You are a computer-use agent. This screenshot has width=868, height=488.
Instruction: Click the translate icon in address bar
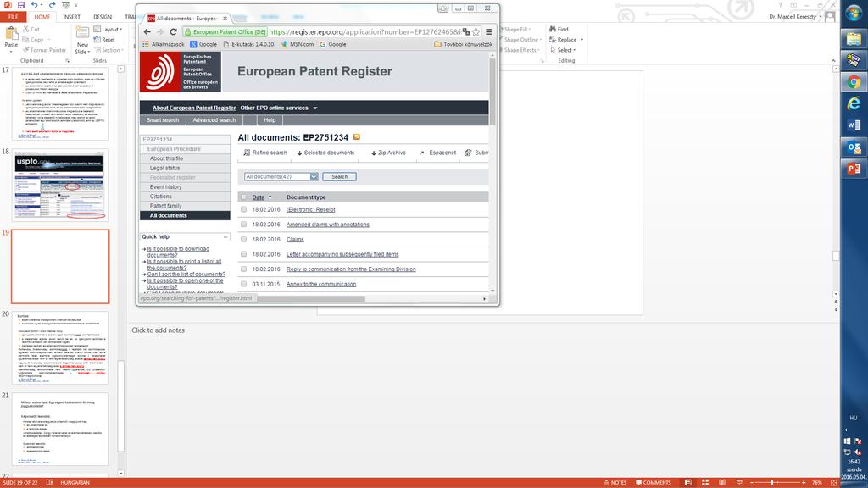pyautogui.click(x=465, y=31)
